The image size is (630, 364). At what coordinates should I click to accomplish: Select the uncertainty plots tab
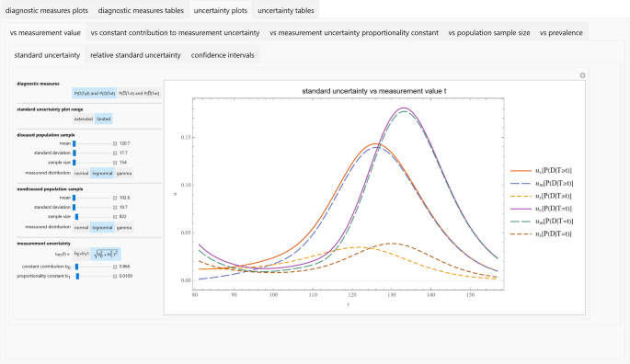coord(221,10)
